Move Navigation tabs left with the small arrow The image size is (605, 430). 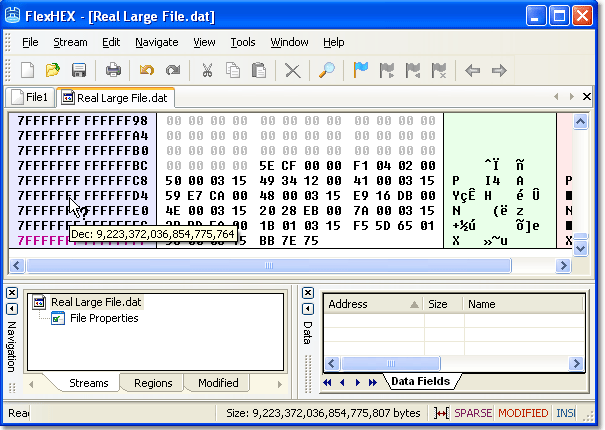click(x=31, y=384)
